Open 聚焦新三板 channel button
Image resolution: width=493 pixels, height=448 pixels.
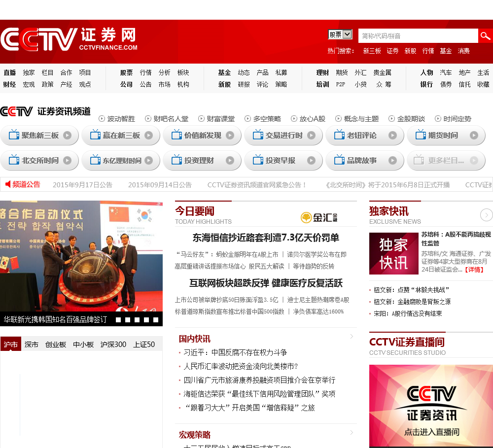tap(39, 135)
